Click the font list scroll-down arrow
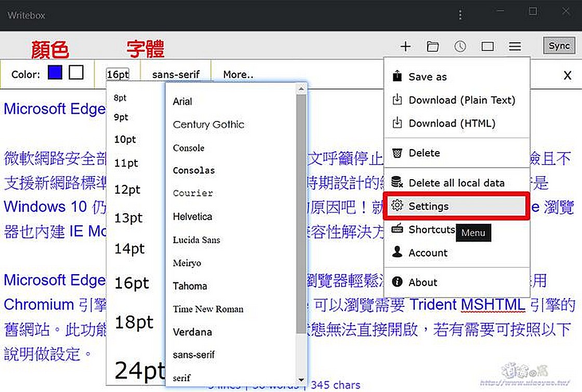This screenshot has height=392, width=582. 301,380
